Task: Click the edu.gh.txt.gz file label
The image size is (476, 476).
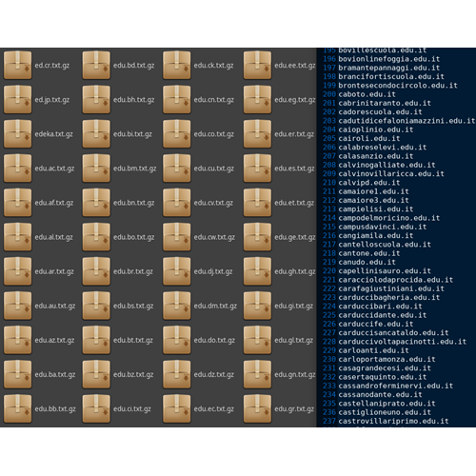Action: pos(295,271)
